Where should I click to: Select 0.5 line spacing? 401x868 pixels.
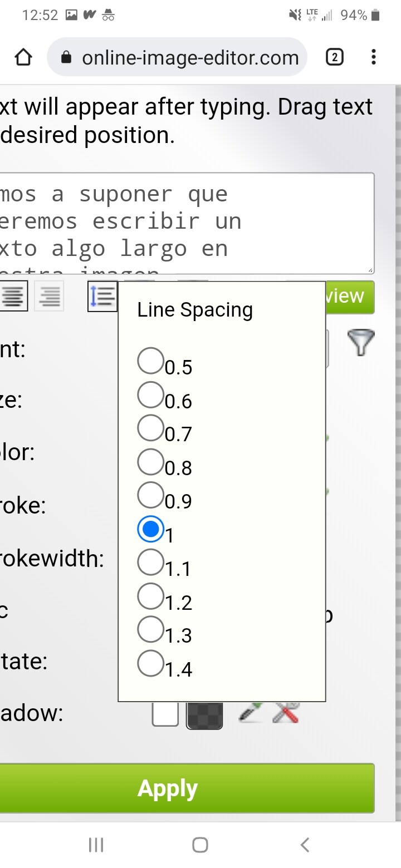point(150,361)
